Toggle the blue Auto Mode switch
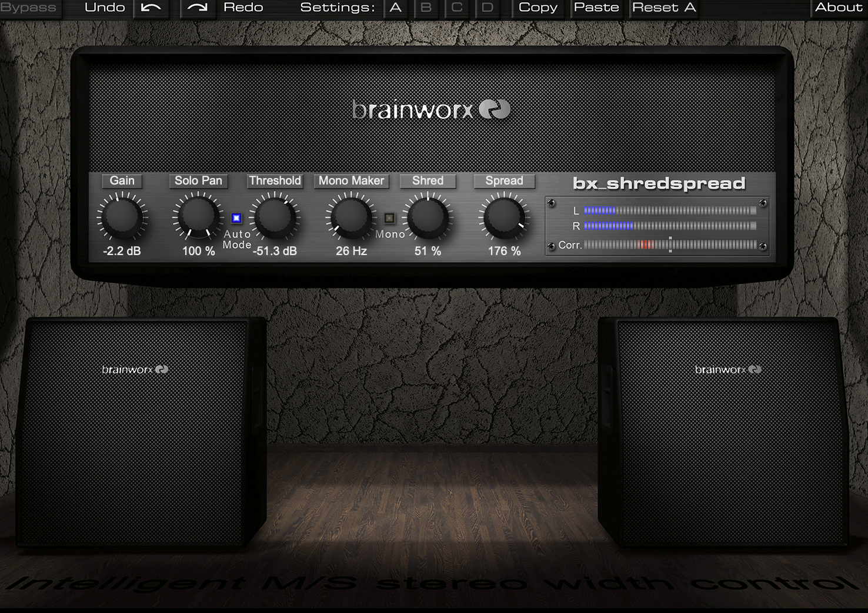868x613 pixels. point(236,218)
